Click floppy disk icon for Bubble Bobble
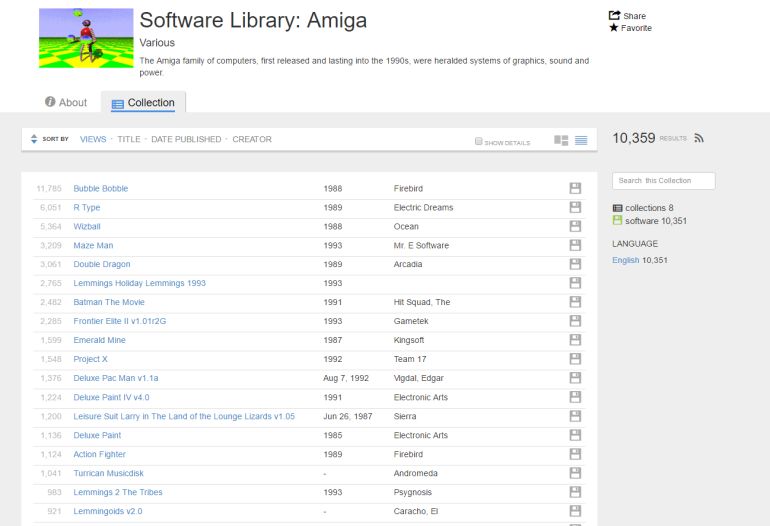 [575, 188]
